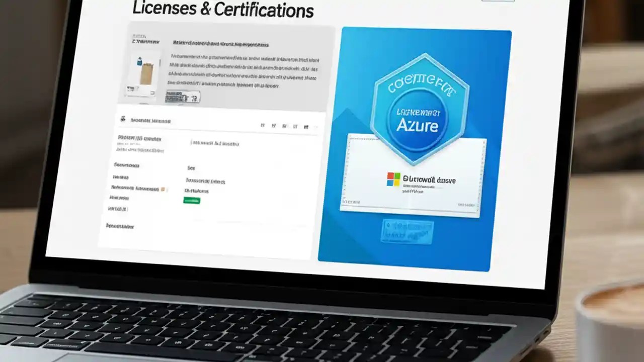Click the first small icon in the details toolbar row
This screenshot has height=362, width=644.
pos(262,125)
